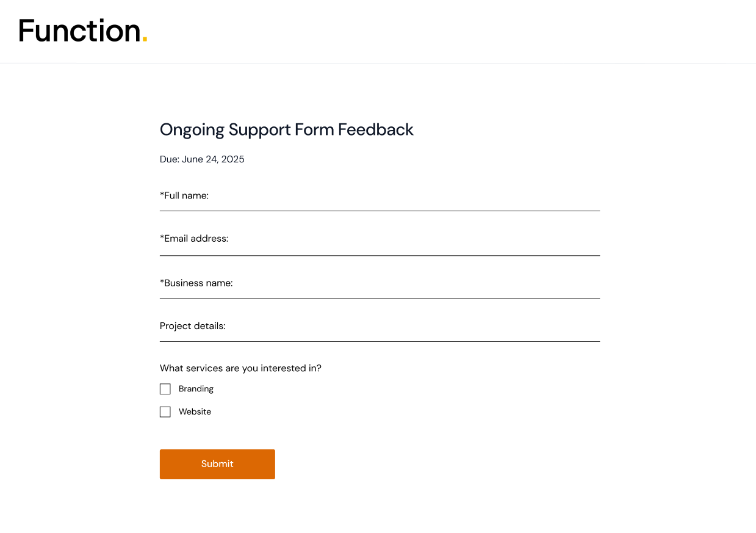Check the Branding checkbox

click(x=165, y=389)
